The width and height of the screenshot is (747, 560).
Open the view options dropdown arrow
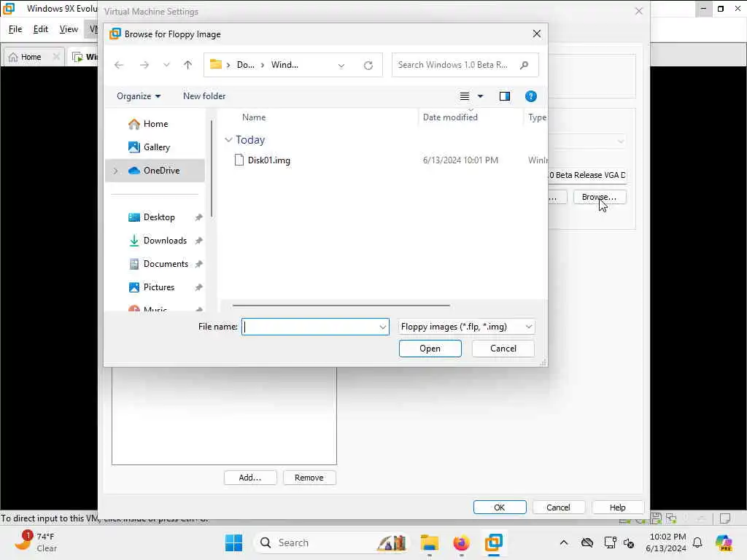coord(480,96)
